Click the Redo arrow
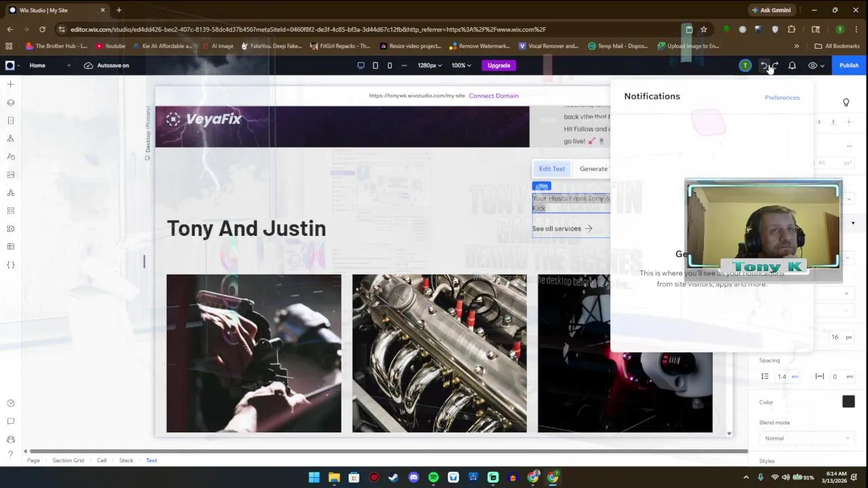This screenshot has width=868, height=488. [775, 65]
